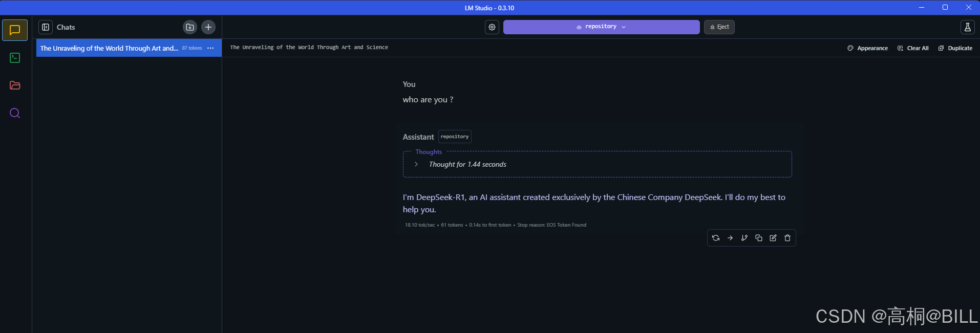Start a new chat with plus button
Image resolution: width=980 pixels, height=333 pixels.
tap(208, 27)
